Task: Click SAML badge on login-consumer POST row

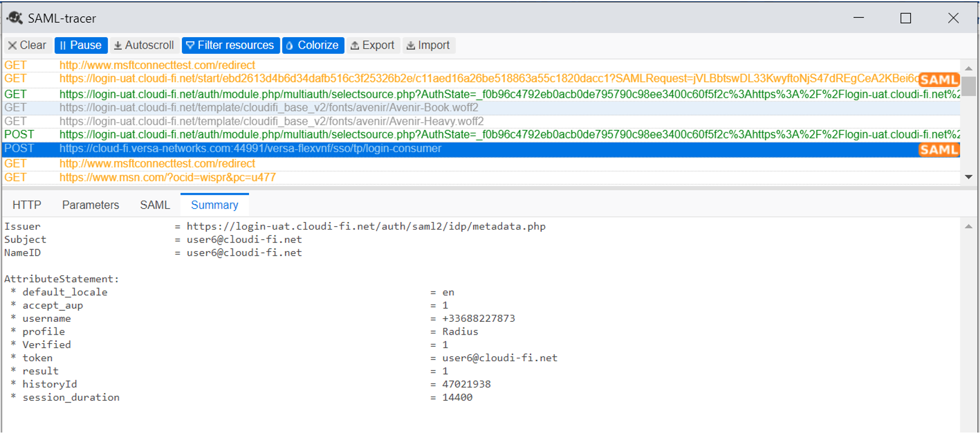Action: click(x=939, y=150)
